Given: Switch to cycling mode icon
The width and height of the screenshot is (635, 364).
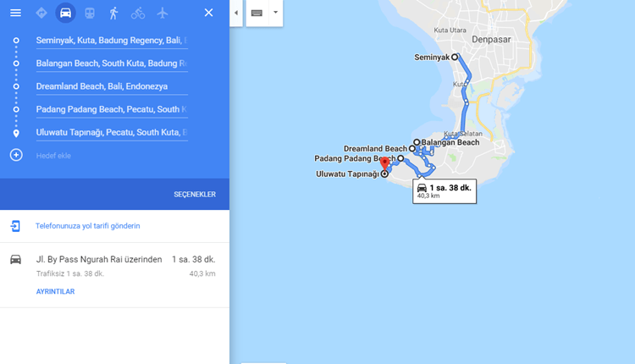Looking at the screenshot, I should point(138,13).
